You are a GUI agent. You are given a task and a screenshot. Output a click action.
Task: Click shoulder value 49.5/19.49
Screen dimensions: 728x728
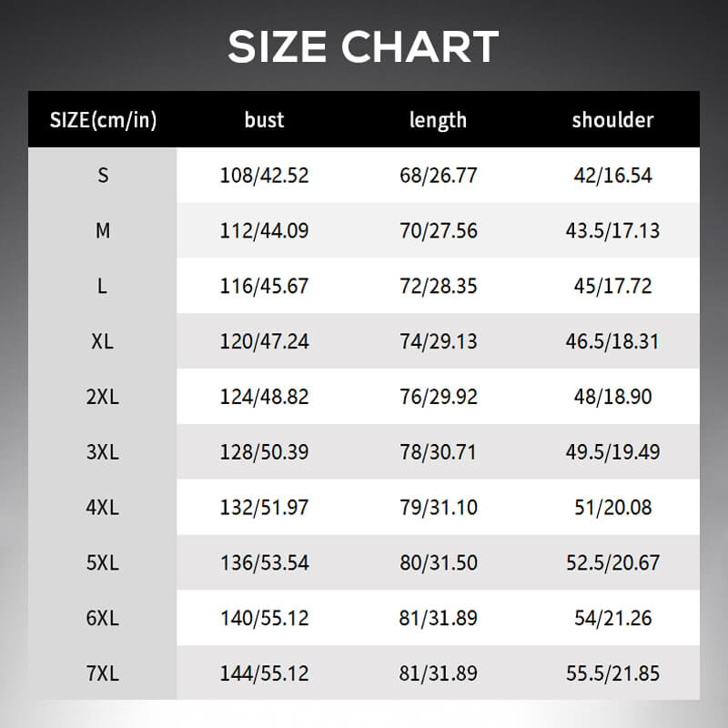point(612,452)
